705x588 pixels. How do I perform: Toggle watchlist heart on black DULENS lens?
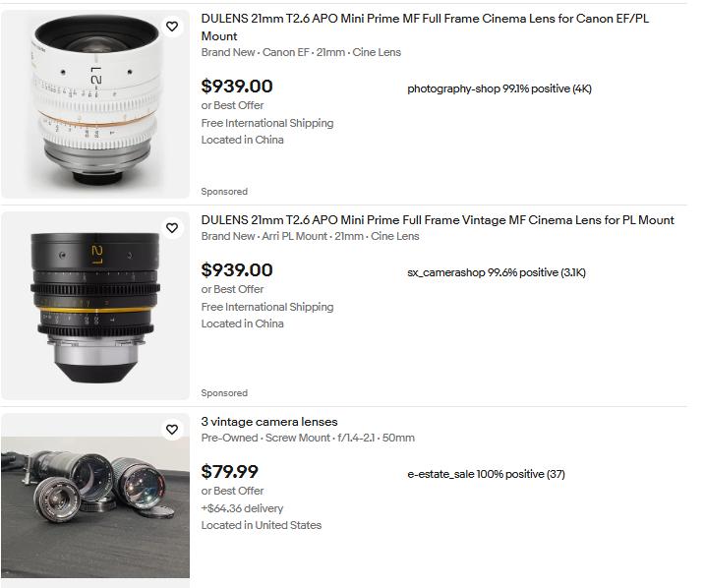point(172,228)
